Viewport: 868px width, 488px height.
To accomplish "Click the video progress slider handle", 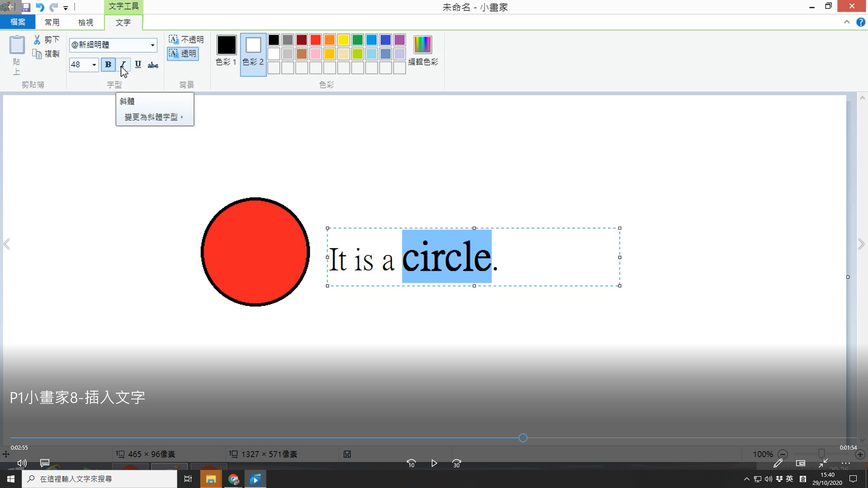I will click(x=523, y=438).
